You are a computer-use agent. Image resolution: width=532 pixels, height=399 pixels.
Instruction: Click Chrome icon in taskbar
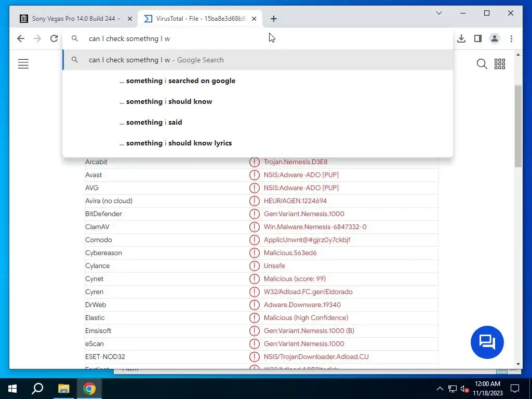[x=89, y=389]
